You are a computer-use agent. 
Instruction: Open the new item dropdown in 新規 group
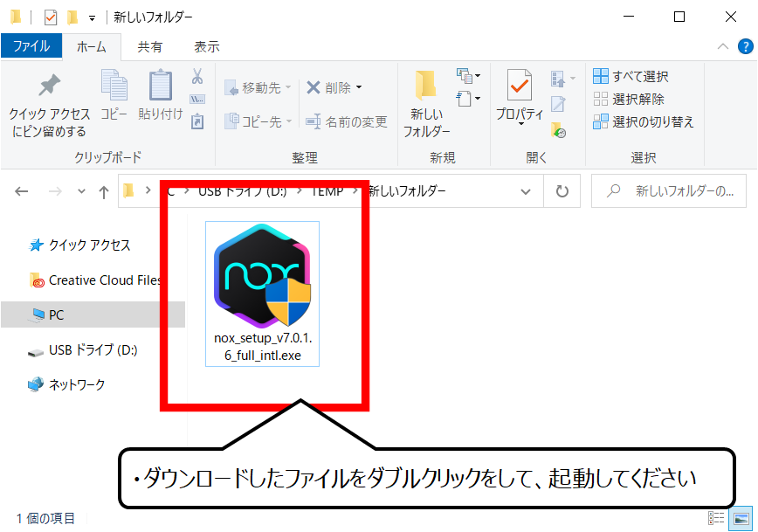(467, 75)
